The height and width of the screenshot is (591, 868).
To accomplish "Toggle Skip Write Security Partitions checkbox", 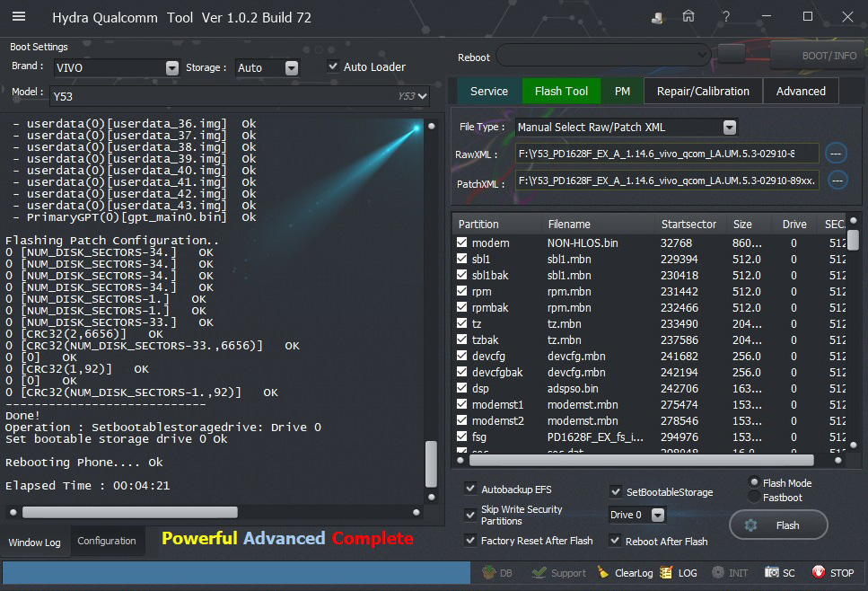I will tap(470, 515).
